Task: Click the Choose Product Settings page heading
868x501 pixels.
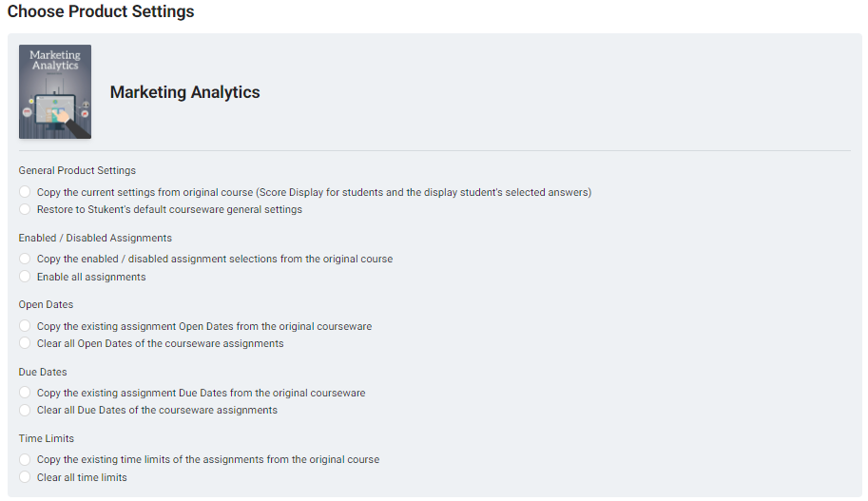Action: (101, 11)
